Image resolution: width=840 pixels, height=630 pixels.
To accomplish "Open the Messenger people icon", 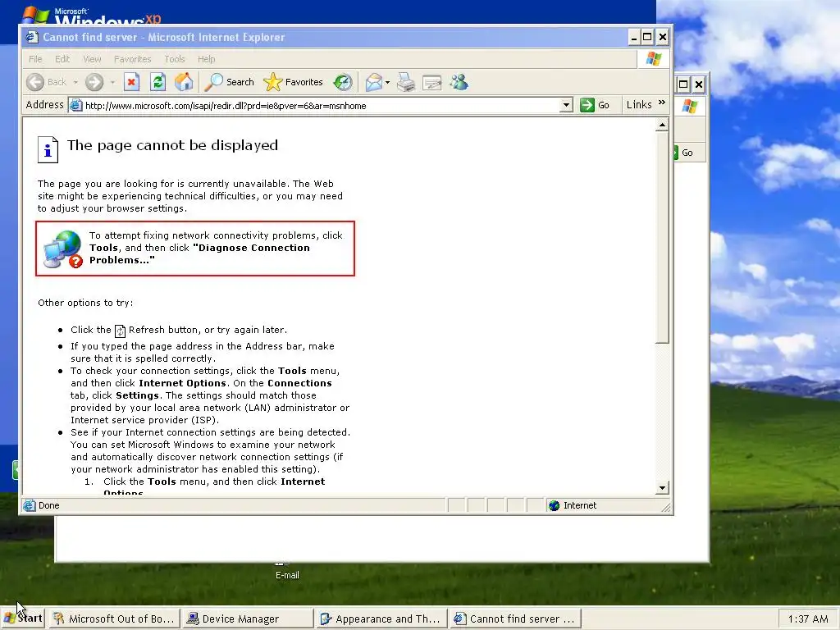I will click(459, 82).
